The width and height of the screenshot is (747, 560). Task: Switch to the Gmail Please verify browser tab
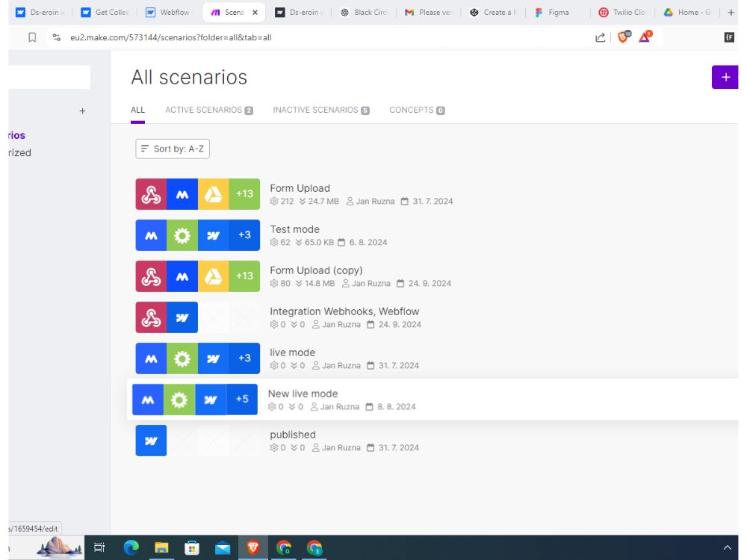click(430, 13)
